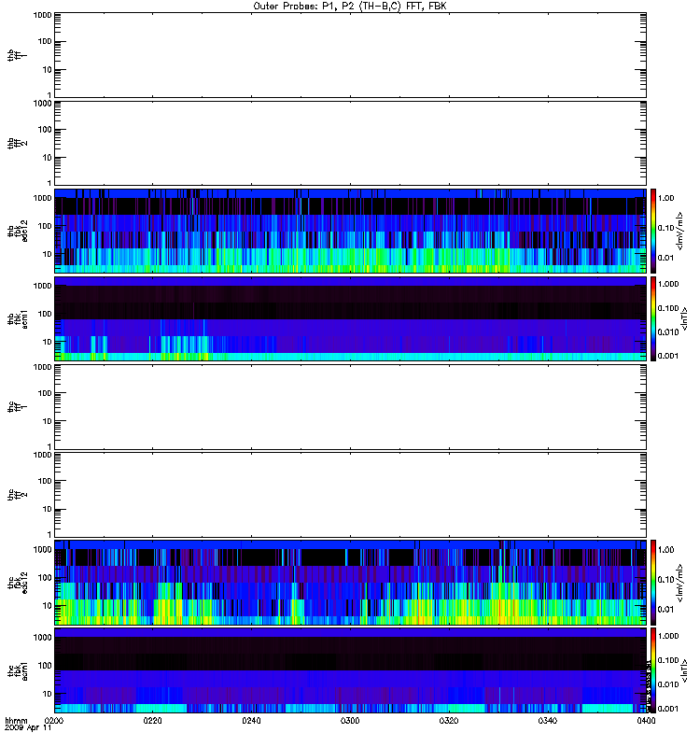Click the '0320' time axis label
Image resolution: width=700 pixels, height=747 pixels.
point(449,721)
